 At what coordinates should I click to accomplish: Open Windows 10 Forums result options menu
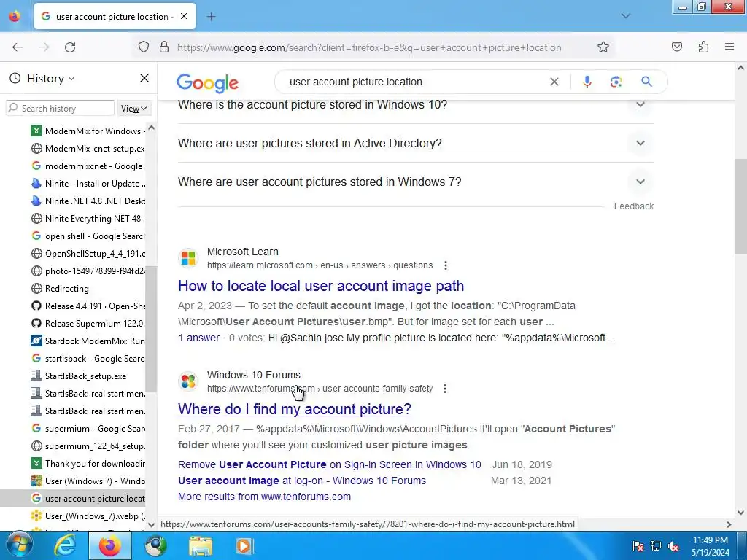(445, 389)
